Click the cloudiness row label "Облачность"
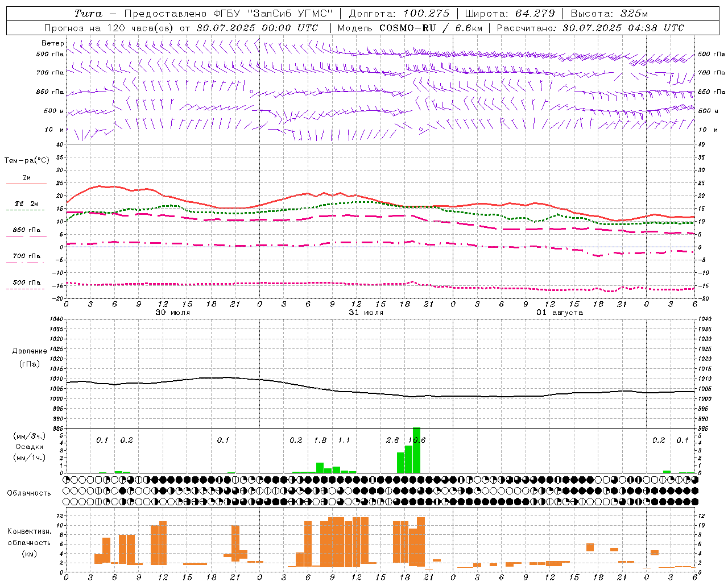 pos(29,493)
